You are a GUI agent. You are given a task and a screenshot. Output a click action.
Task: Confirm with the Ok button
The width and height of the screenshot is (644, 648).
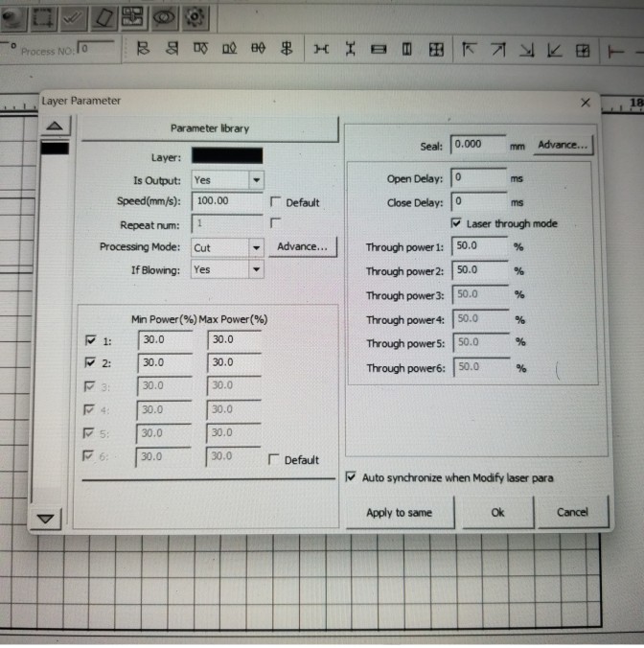tap(497, 513)
